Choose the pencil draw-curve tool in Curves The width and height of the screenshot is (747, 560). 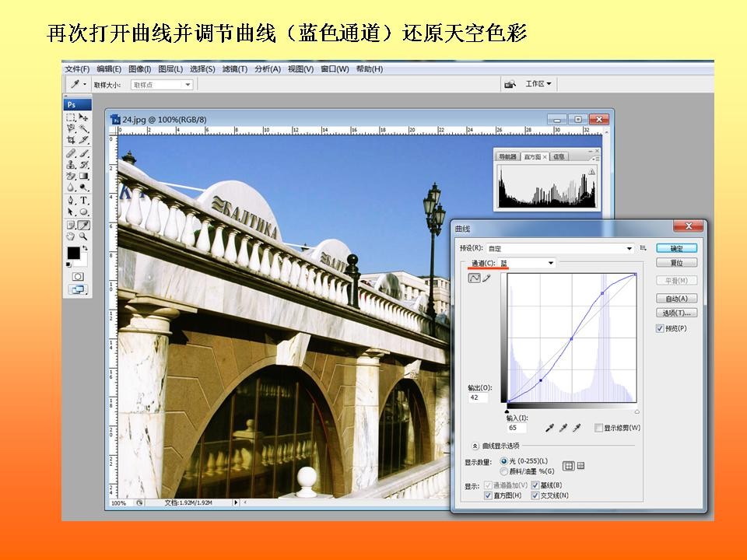[486, 278]
